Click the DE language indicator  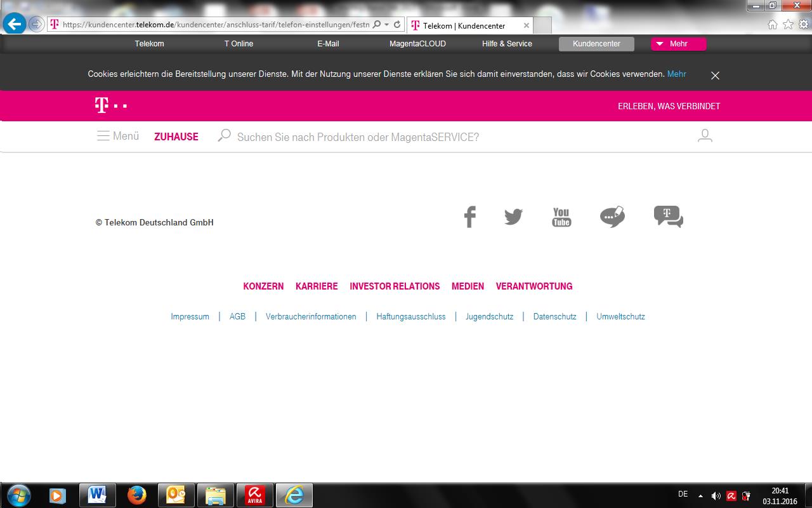(683, 494)
